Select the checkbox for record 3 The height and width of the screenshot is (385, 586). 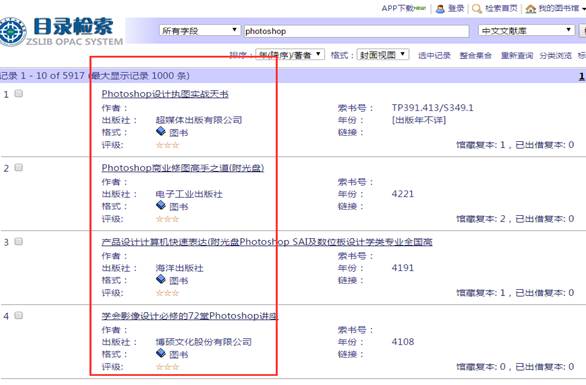pyautogui.click(x=19, y=241)
